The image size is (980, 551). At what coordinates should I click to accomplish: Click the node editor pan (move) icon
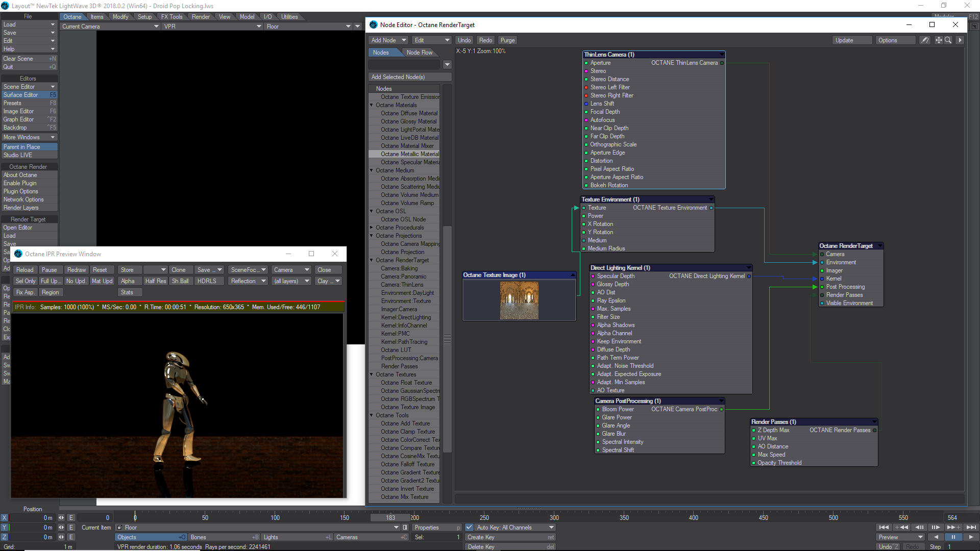938,40
